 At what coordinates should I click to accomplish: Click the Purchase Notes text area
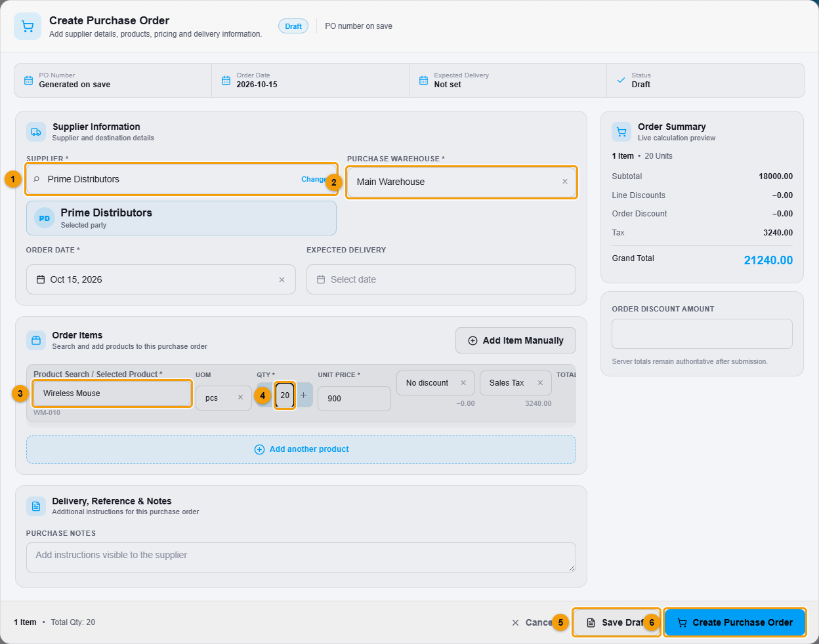pyautogui.click(x=301, y=557)
